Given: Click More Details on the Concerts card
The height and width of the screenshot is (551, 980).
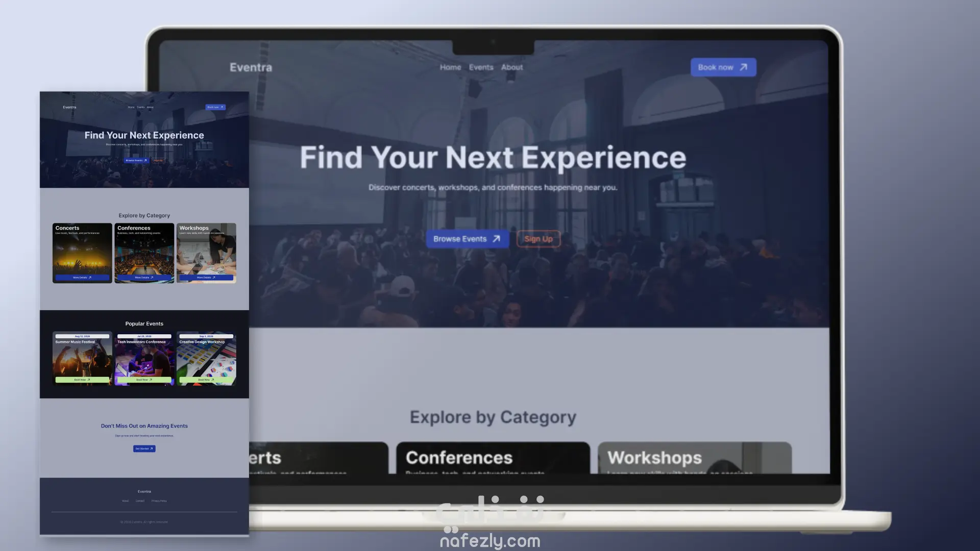Looking at the screenshot, I should (82, 278).
